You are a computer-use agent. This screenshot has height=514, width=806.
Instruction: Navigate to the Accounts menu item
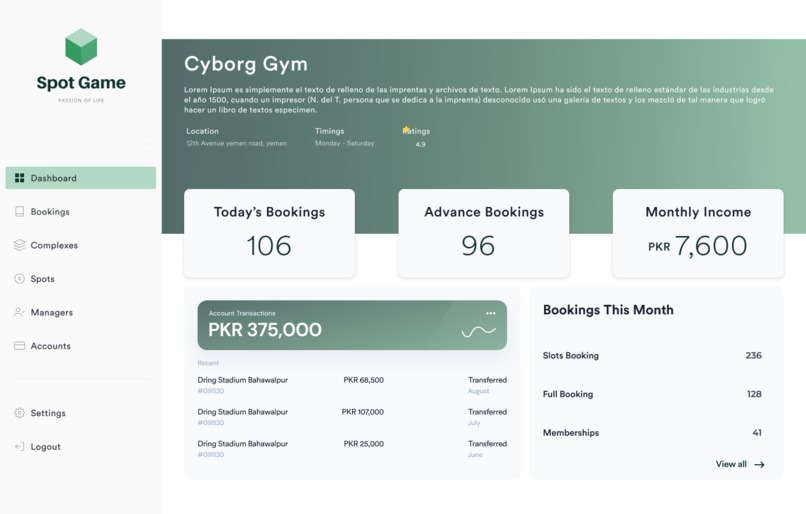(81, 345)
